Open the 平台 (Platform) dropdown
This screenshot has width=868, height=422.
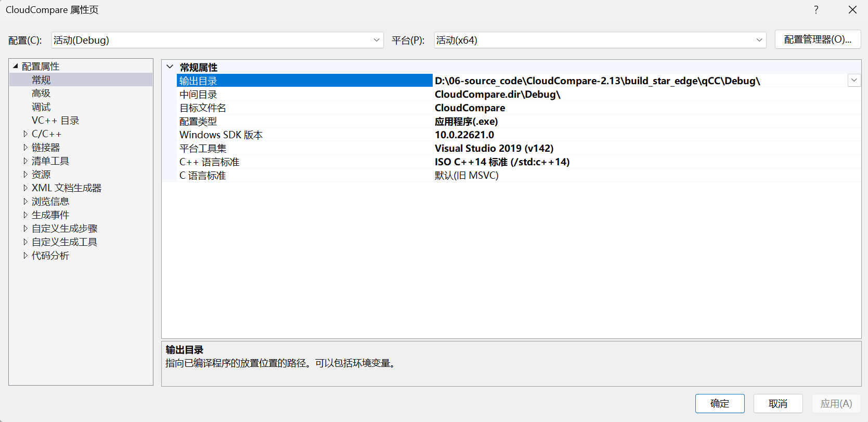click(x=600, y=40)
